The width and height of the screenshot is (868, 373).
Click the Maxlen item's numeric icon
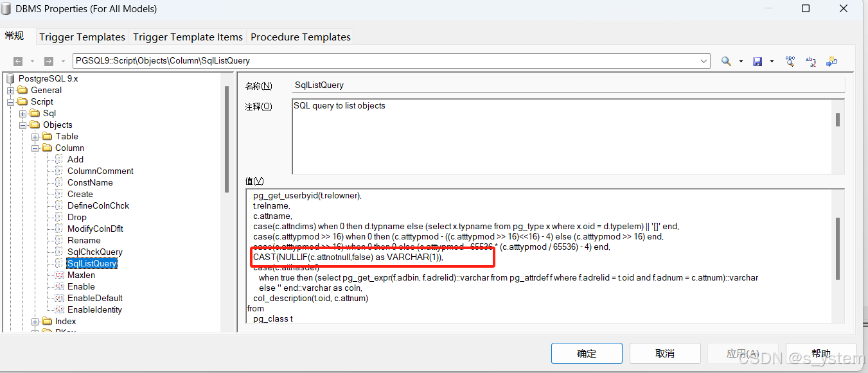[x=59, y=275]
